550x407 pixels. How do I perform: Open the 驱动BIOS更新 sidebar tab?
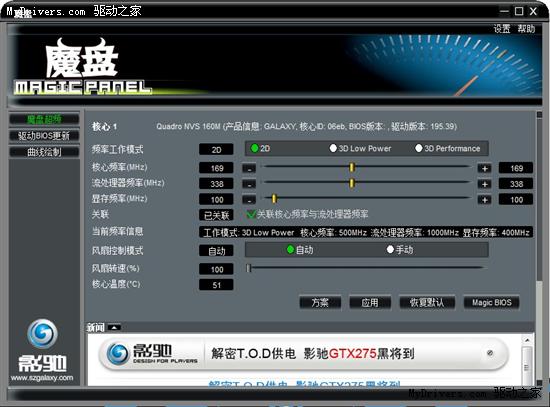44,136
